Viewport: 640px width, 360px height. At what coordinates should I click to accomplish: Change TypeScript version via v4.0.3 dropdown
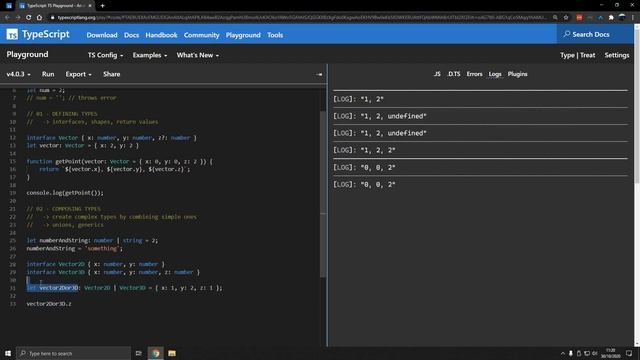[18, 74]
